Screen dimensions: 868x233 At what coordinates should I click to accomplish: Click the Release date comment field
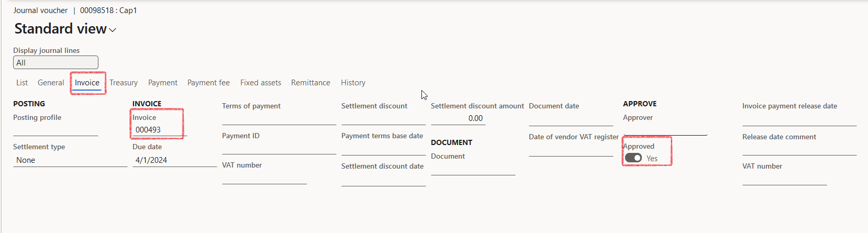(x=799, y=149)
